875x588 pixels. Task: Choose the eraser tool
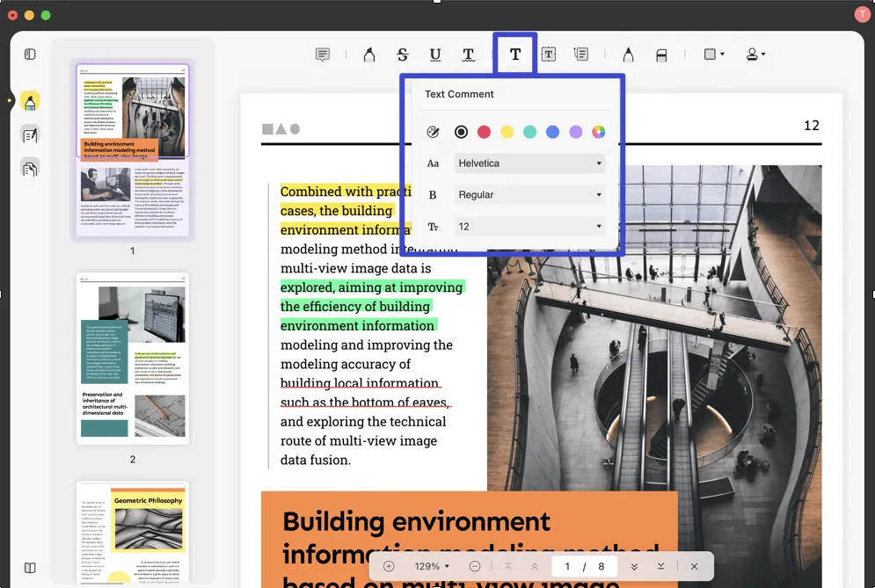tap(661, 54)
